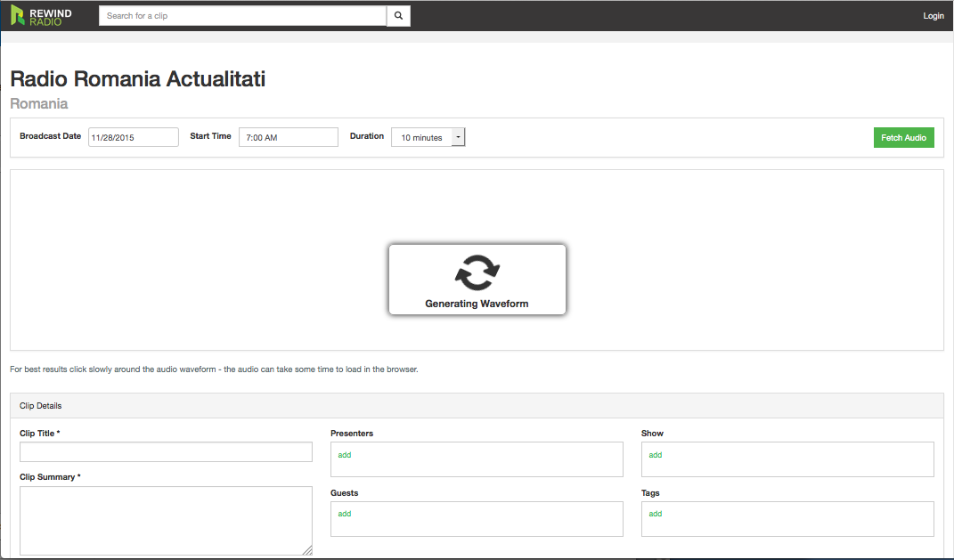Click the Duration label

point(367,136)
